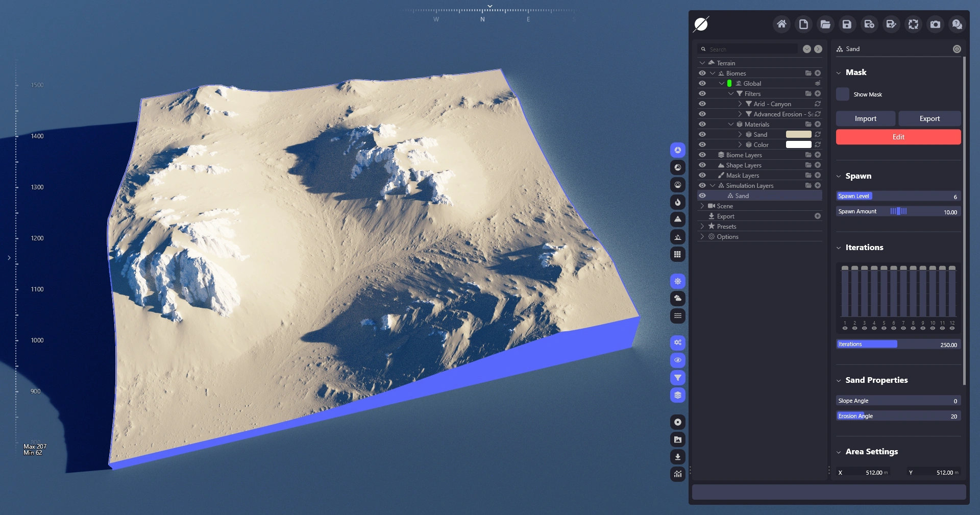Viewport: 980px width, 515px height.
Task: Click the Iterations slider
Action: [898, 345]
